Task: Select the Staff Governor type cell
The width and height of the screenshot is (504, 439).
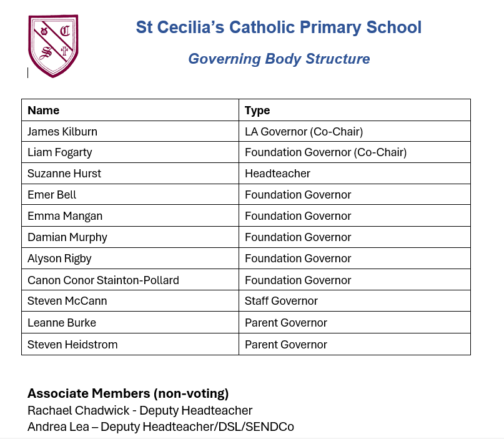Action: click(281, 301)
